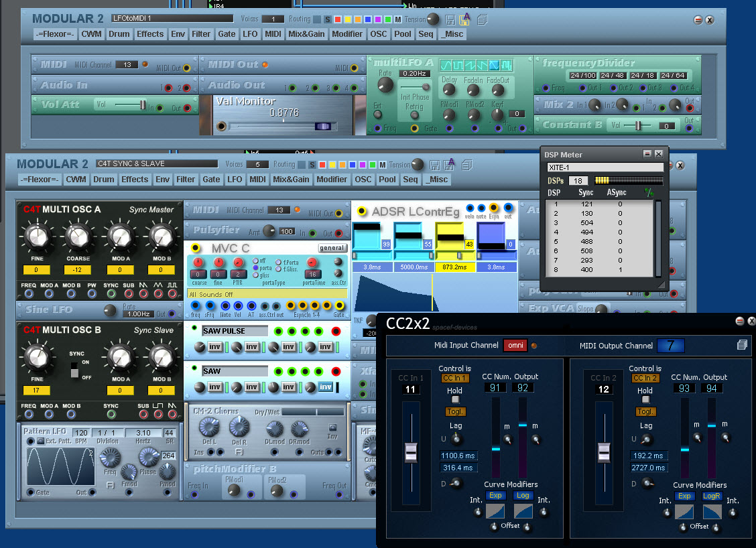Open the OSC menu in C4T SYNC window
756x548 pixels.
(x=363, y=180)
